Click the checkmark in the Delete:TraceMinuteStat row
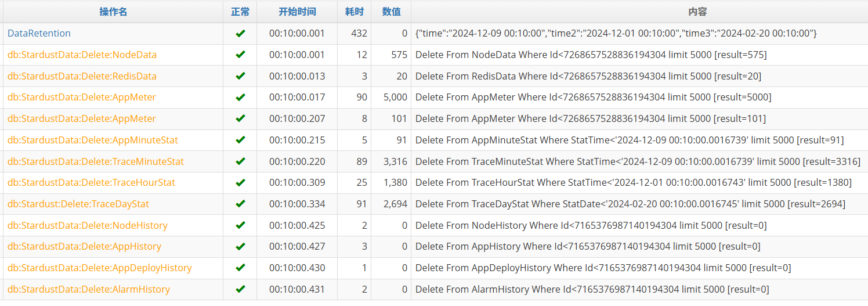Image resolution: width=868 pixels, height=306 pixels. (240, 161)
